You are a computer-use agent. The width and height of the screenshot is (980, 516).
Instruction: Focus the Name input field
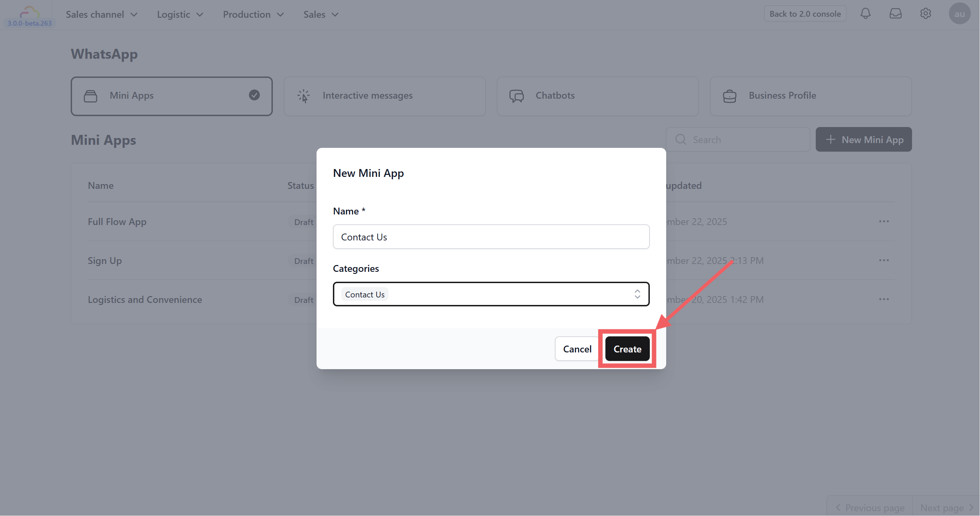tap(491, 237)
